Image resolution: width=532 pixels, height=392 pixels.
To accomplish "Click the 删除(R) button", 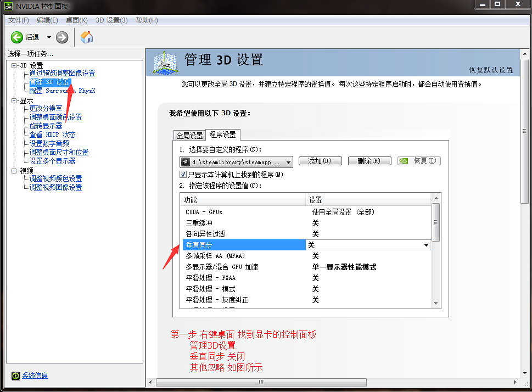I will pos(369,161).
